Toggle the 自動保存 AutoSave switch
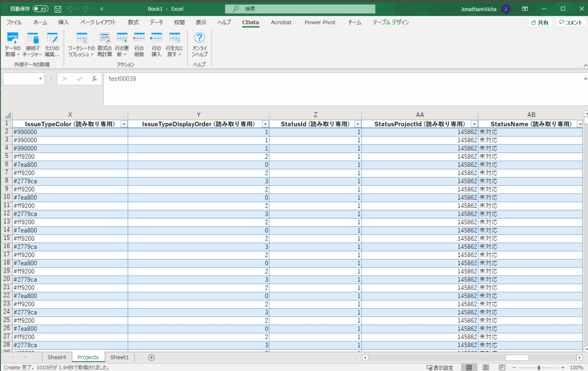This screenshot has width=588, height=371. [41, 9]
